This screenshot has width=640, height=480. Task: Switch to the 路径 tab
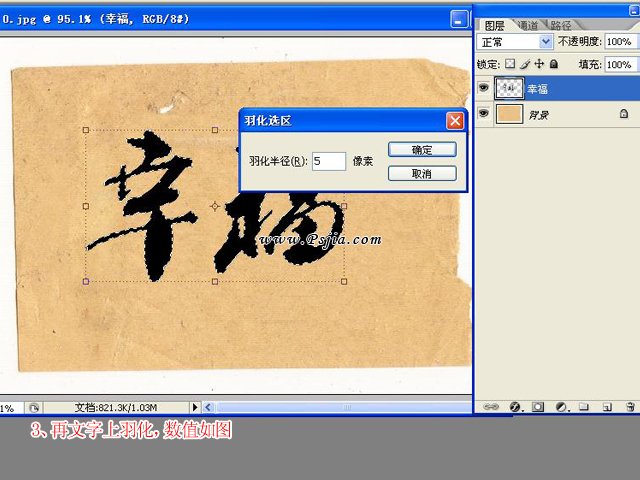click(560, 25)
